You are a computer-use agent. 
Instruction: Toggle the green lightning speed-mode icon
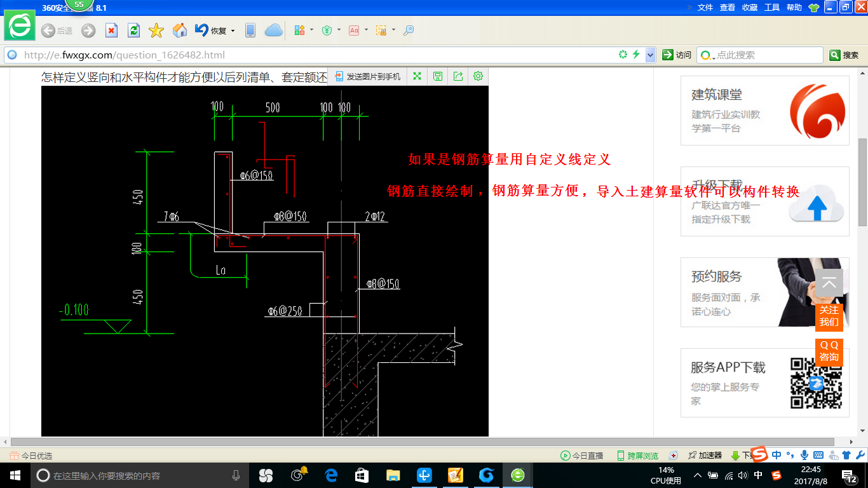click(x=636, y=55)
